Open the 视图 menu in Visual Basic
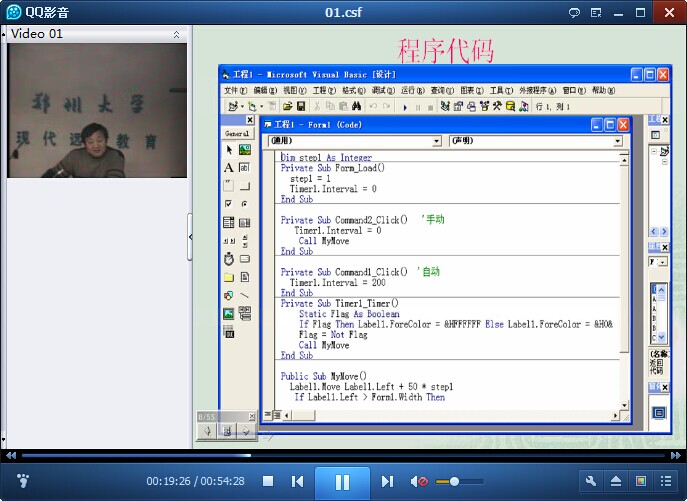This screenshot has width=687, height=501. 294,90
